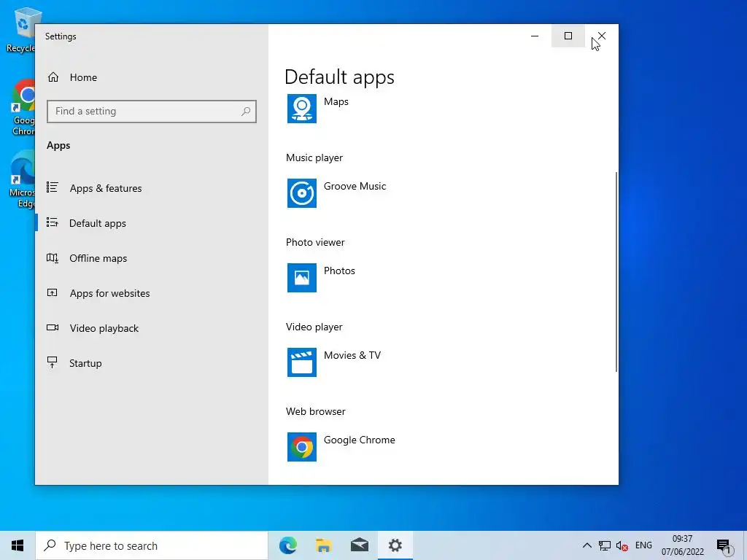This screenshot has width=747, height=560.
Task: Click the Music player heading text
Action: [x=314, y=157]
